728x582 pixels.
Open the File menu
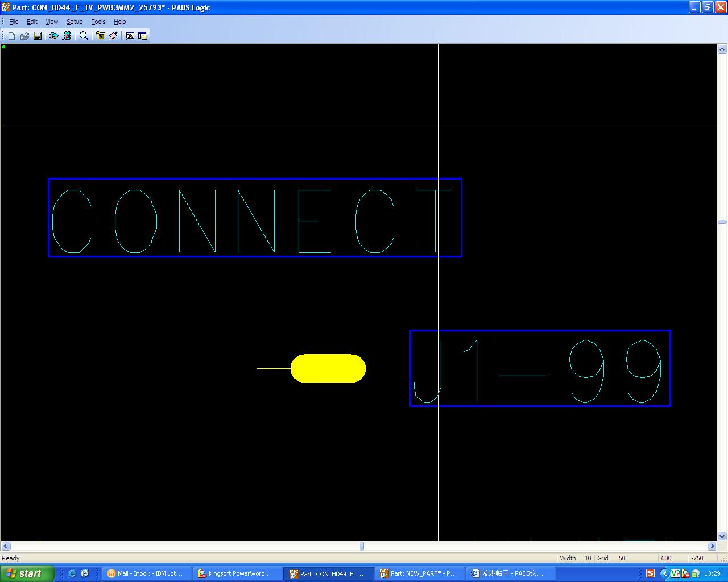click(x=14, y=22)
